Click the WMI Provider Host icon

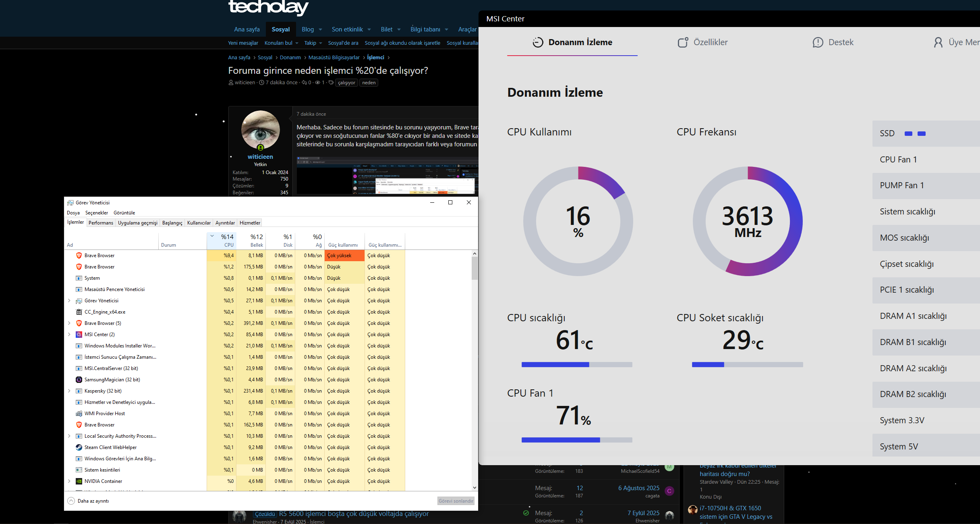point(79,414)
